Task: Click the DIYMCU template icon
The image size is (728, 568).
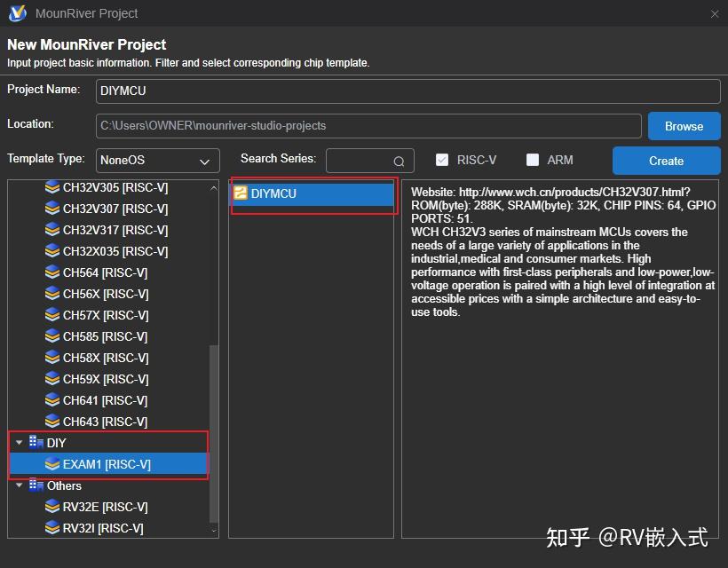Action: pyautogui.click(x=240, y=193)
